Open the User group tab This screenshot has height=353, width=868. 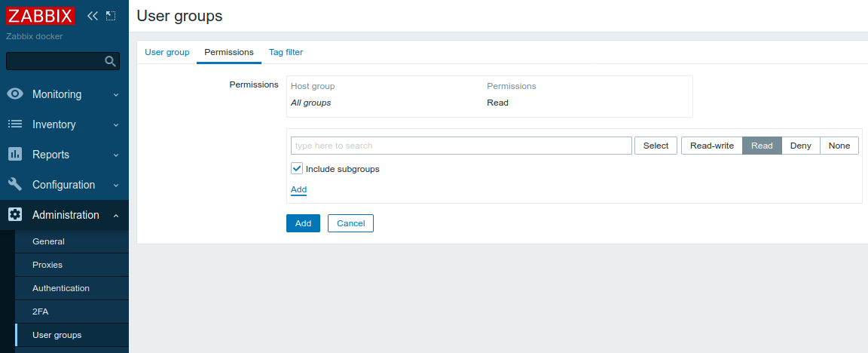[x=167, y=52]
